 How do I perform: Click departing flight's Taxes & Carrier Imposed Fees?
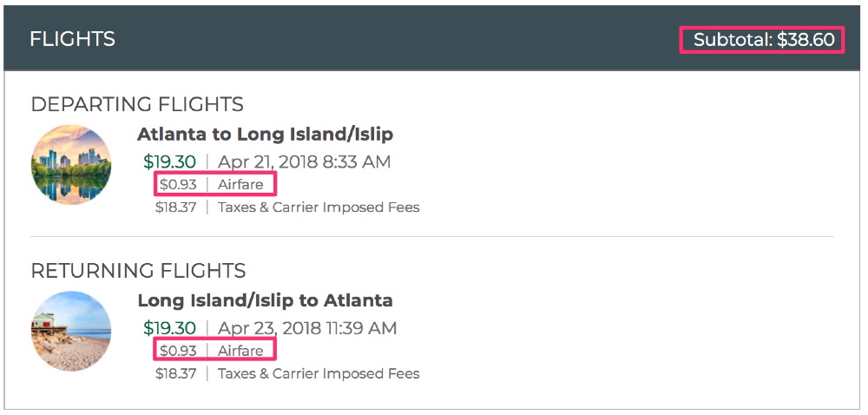click(319, 207)
